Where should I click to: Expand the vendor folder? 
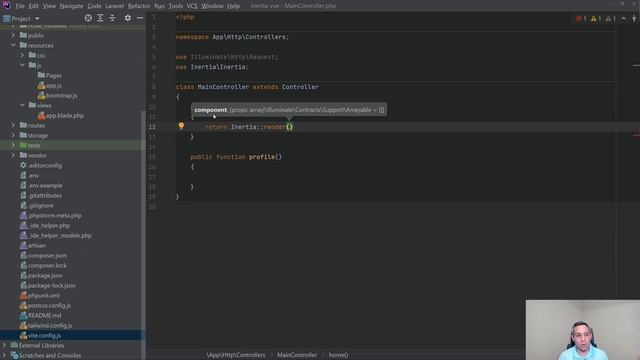[x=13, y=155]
